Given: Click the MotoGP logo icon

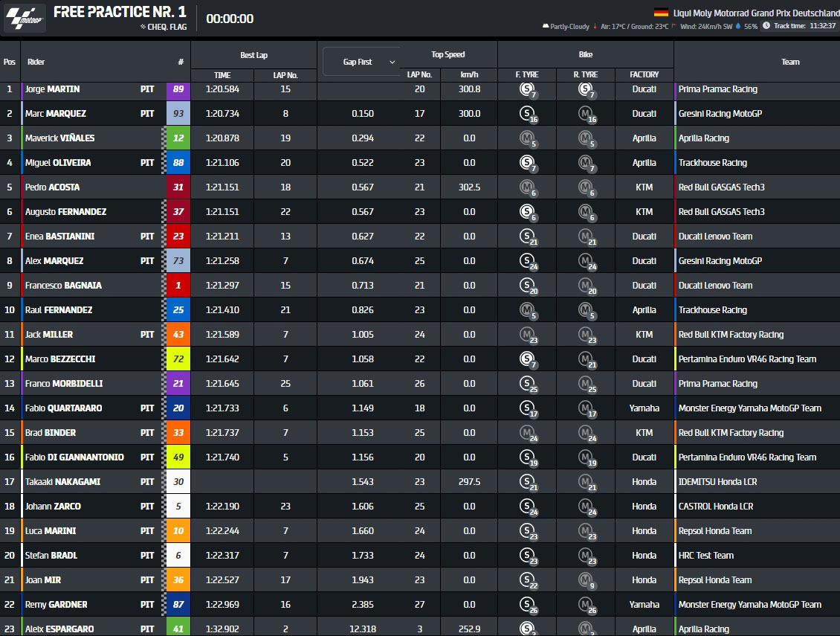Looking at the screenshot, I should [x=25, y=19].
